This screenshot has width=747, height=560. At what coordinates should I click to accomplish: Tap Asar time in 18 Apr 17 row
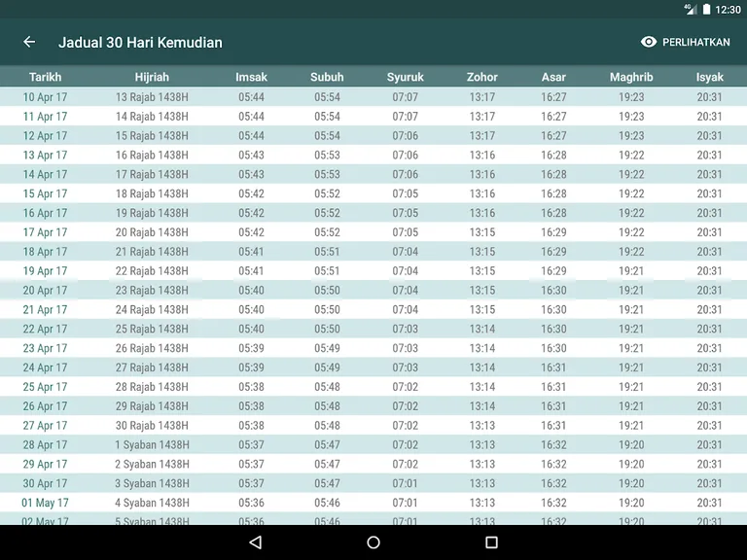[553, 252]
